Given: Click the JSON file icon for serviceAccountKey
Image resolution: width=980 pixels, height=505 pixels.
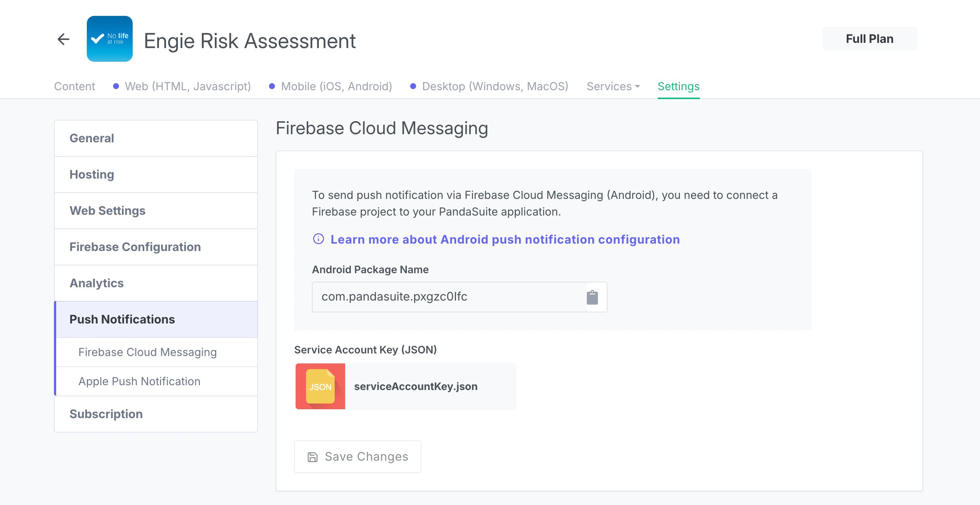Looking at the screenshot, I should (x=320, y=386).
